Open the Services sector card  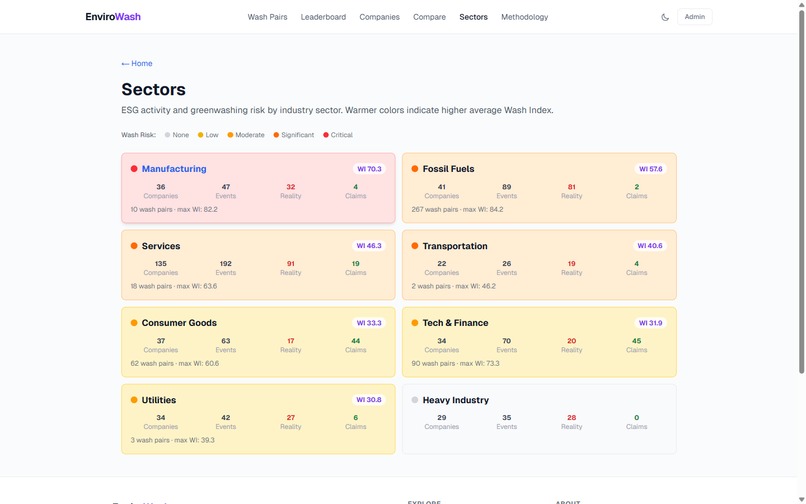[258, 265]
